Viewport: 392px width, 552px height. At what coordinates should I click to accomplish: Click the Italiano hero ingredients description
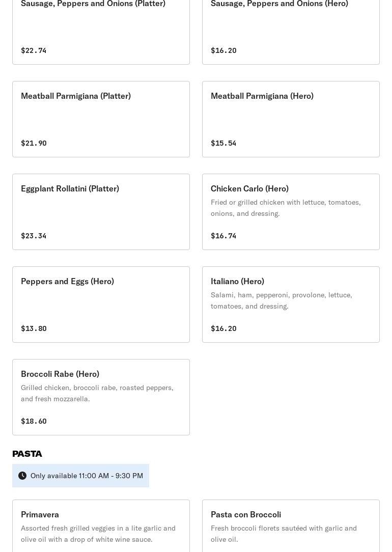pos(281,300)
